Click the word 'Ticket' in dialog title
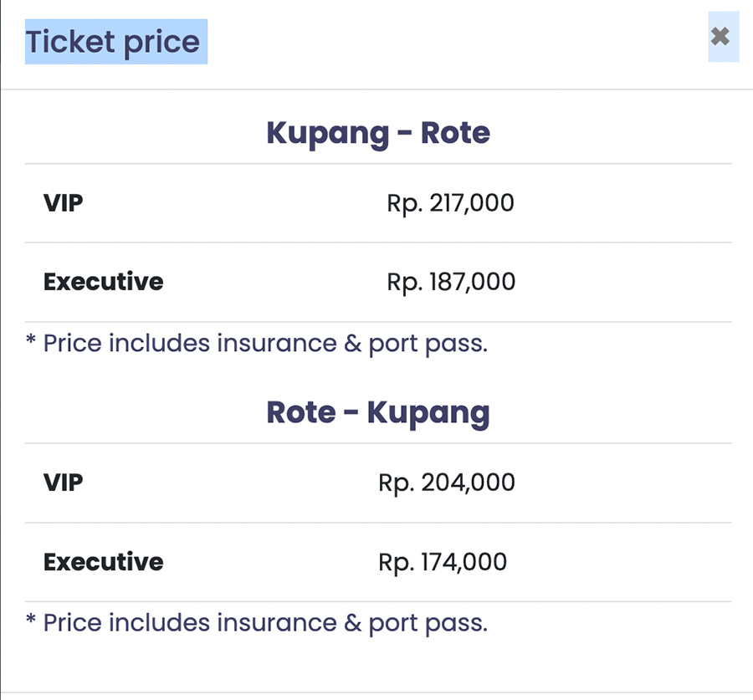The width and height of the screenshot is (753, 700). 70,41
